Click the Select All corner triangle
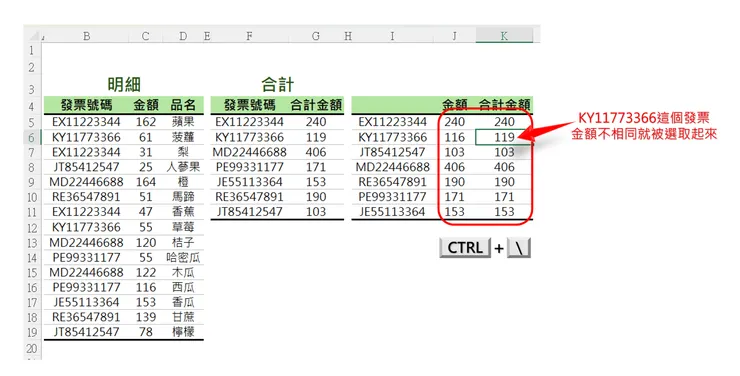The width and height of the screenshot is (740, 376). (x=34, y=36)
